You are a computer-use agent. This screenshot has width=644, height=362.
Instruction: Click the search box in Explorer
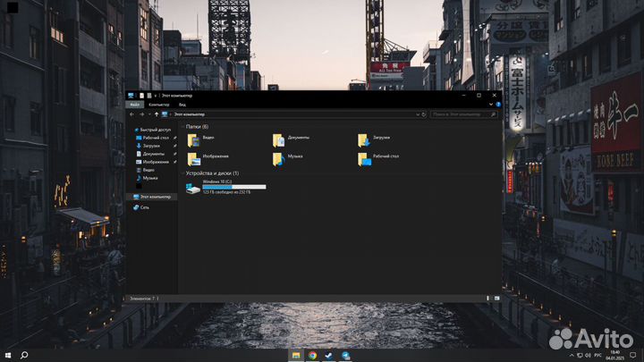click(463, 114)
